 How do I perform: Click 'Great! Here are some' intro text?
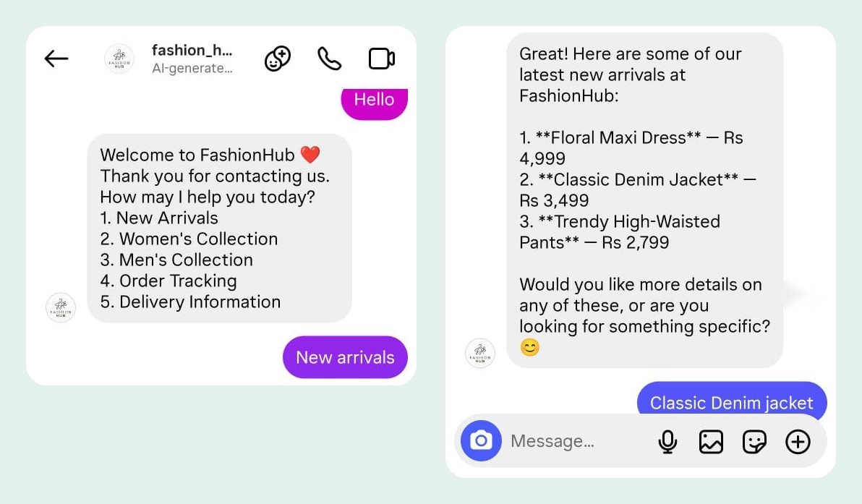631,74
